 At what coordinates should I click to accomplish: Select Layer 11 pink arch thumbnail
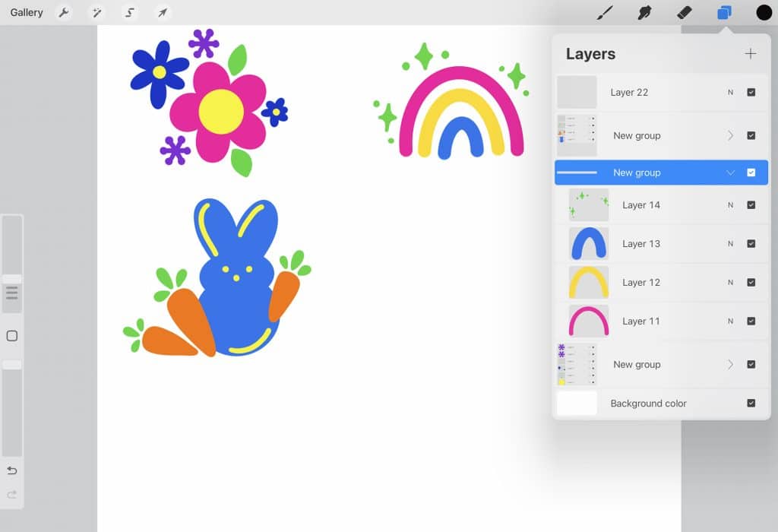coord(589,321)
